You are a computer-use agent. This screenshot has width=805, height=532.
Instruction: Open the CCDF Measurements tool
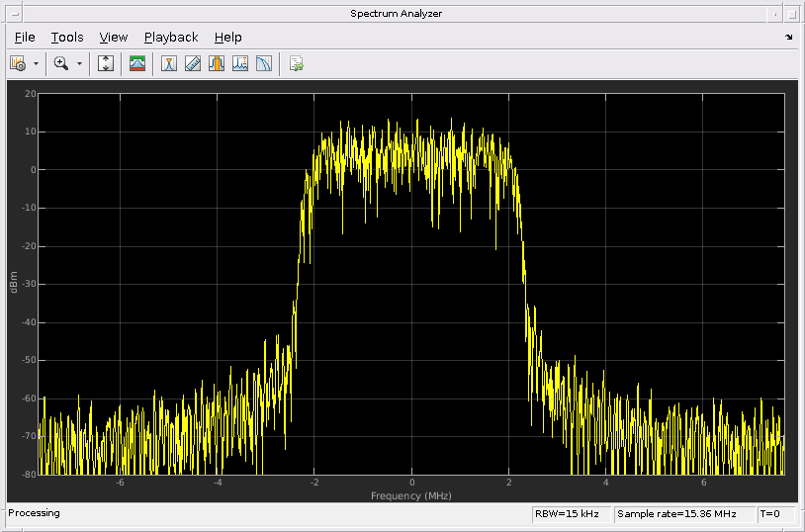tap(264, 63)
